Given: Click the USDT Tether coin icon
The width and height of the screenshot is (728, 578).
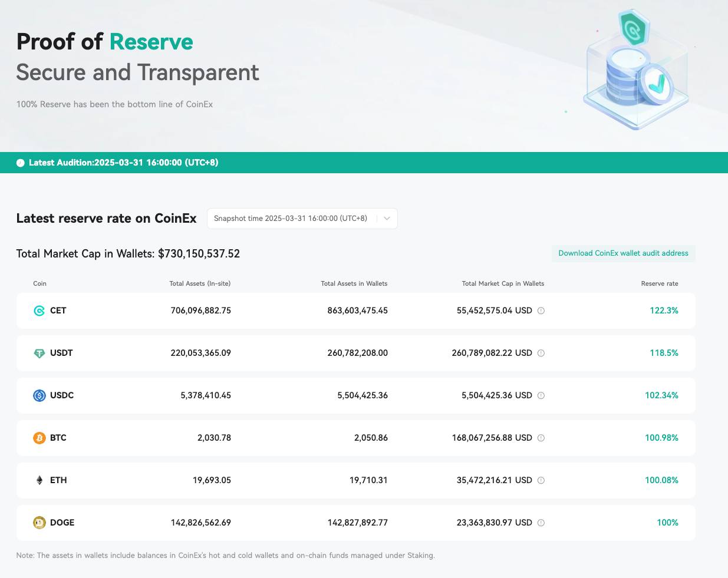Looking at the screenshot, I should point(39,354).
